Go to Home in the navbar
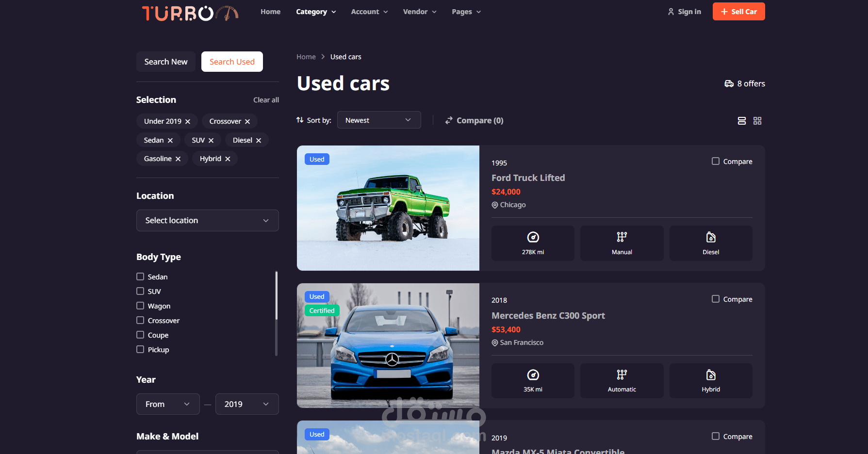 point(270,12)
